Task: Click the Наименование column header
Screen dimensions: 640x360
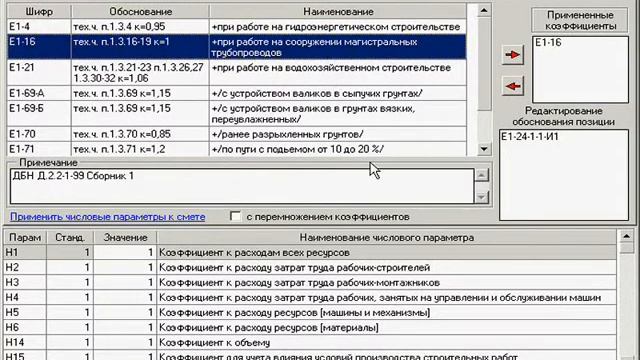Action: tap(338, 11)
